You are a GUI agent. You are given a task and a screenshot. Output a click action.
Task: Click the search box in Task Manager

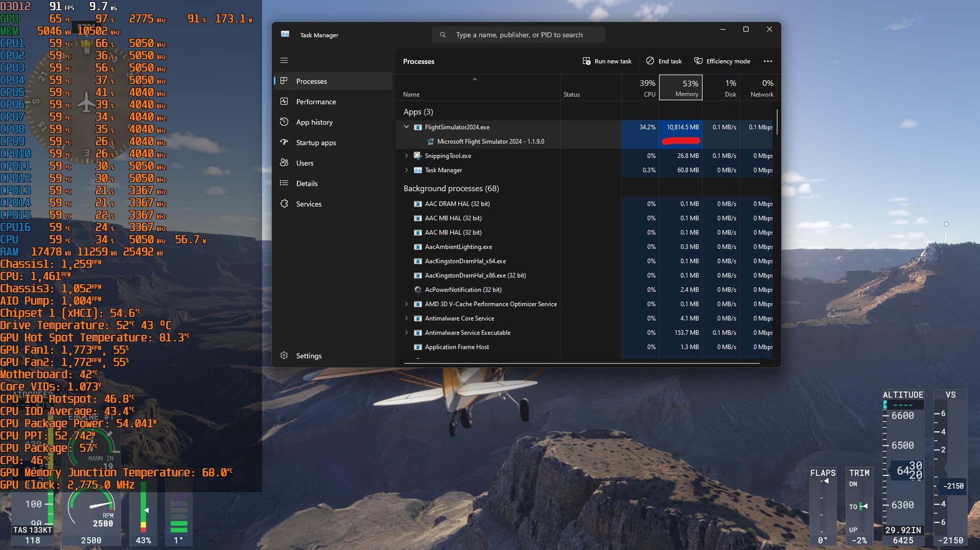pyautogui.click(x=519, y=35)
